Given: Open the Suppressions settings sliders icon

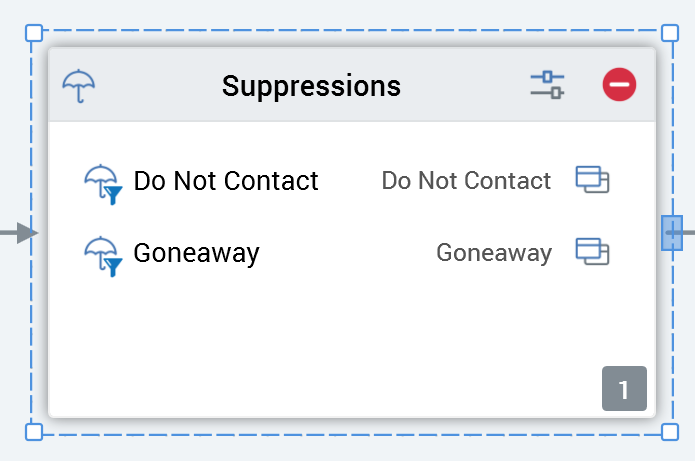Looking at the screenshot, I should coord(547,85).
